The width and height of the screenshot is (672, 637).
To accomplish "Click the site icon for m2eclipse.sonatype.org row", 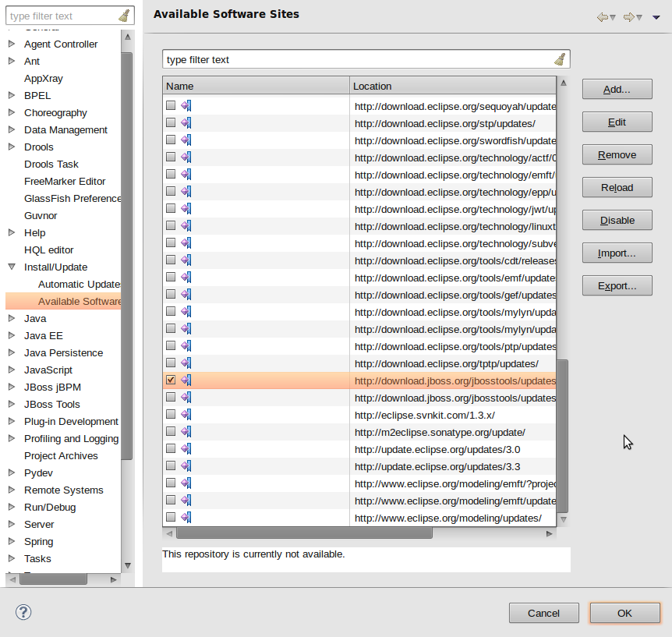I will point(186,431).
